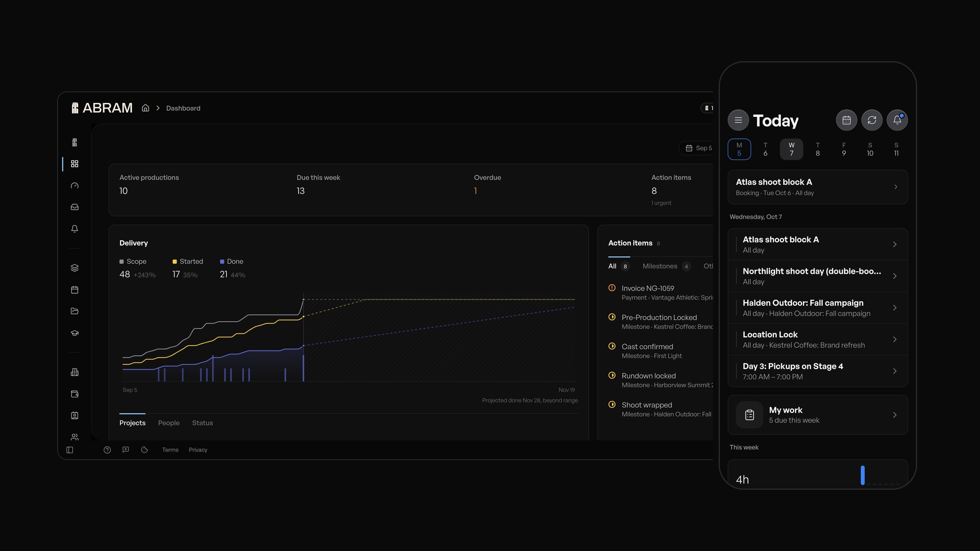The image size is (980, 551).
Task: Open Halden Outdoor: Fall campaign row
Action: pyautogui.click(x=817, y=308)
